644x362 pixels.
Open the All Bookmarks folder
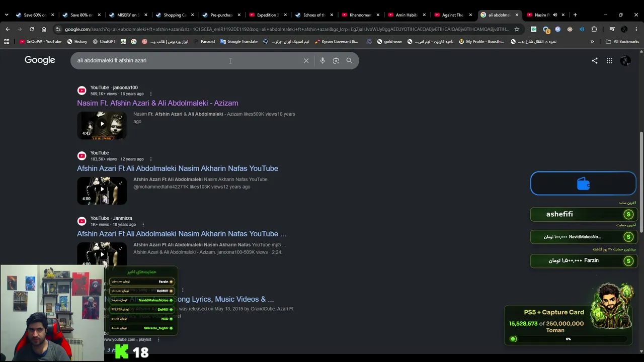622,42
